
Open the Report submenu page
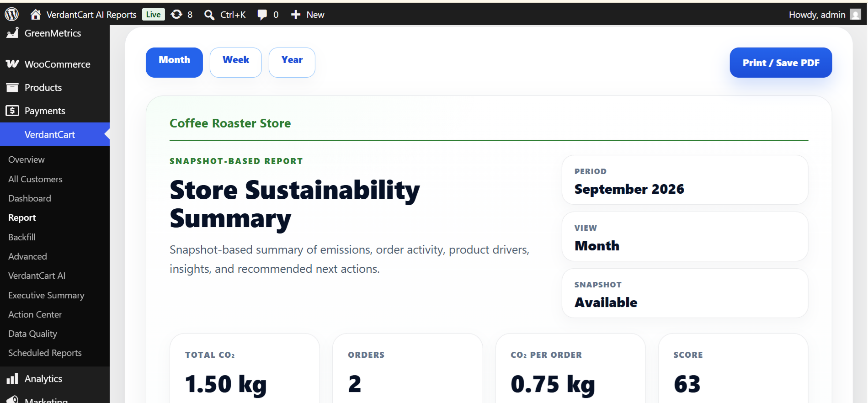22,217
